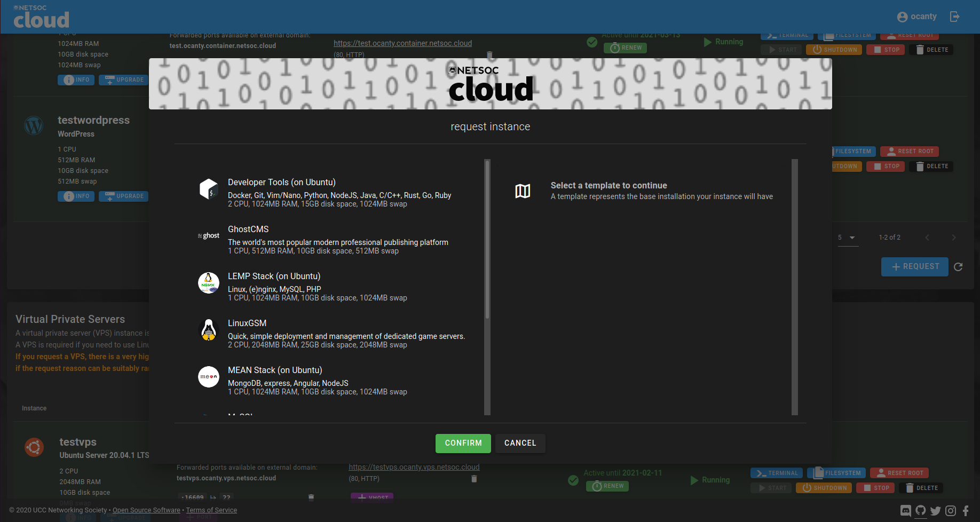
Task: Shut down the test container instance
Action: pos(834,50)
